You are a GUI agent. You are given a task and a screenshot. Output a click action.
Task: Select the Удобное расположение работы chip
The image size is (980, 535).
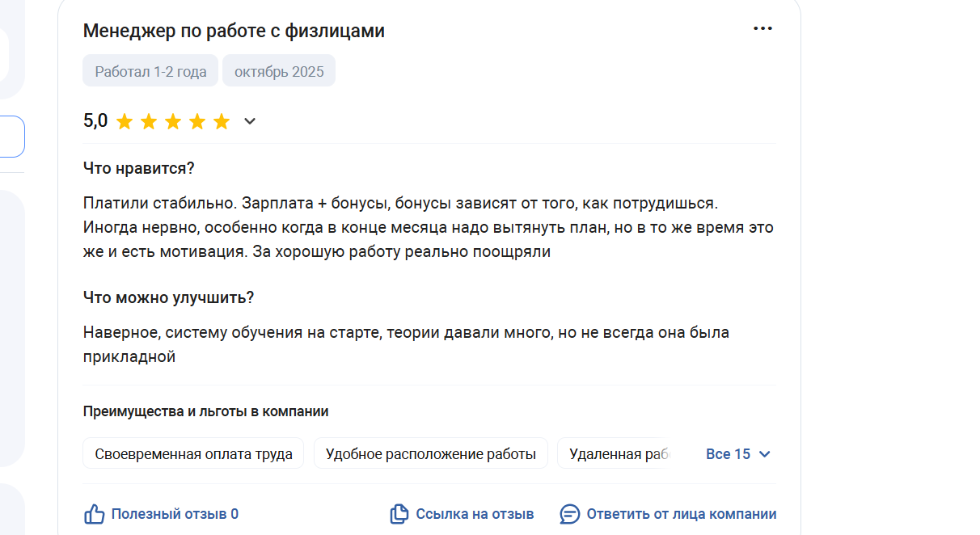pos(430,454)
